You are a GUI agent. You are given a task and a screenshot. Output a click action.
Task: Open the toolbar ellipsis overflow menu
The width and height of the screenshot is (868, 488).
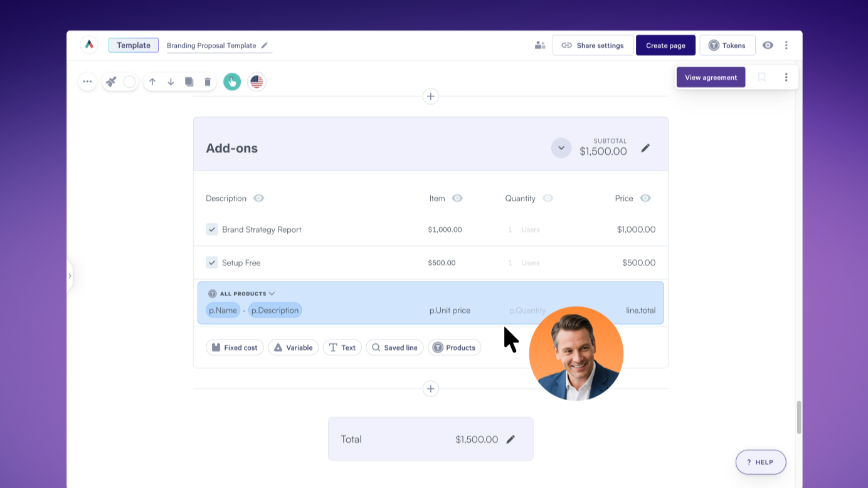pyautogui.click(x=87, y=81)
